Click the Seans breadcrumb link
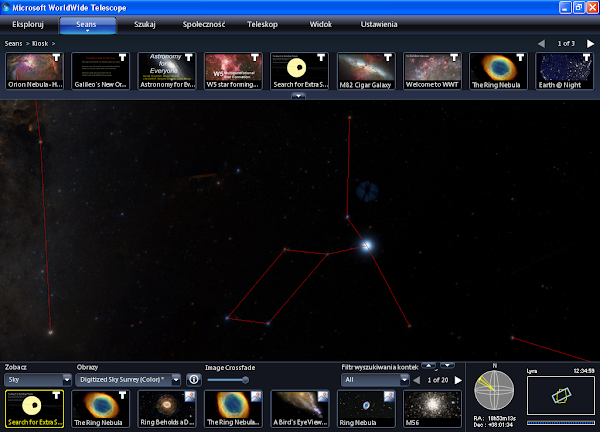The width and height of the screenshot is (600, 432). tap(13, 44)
